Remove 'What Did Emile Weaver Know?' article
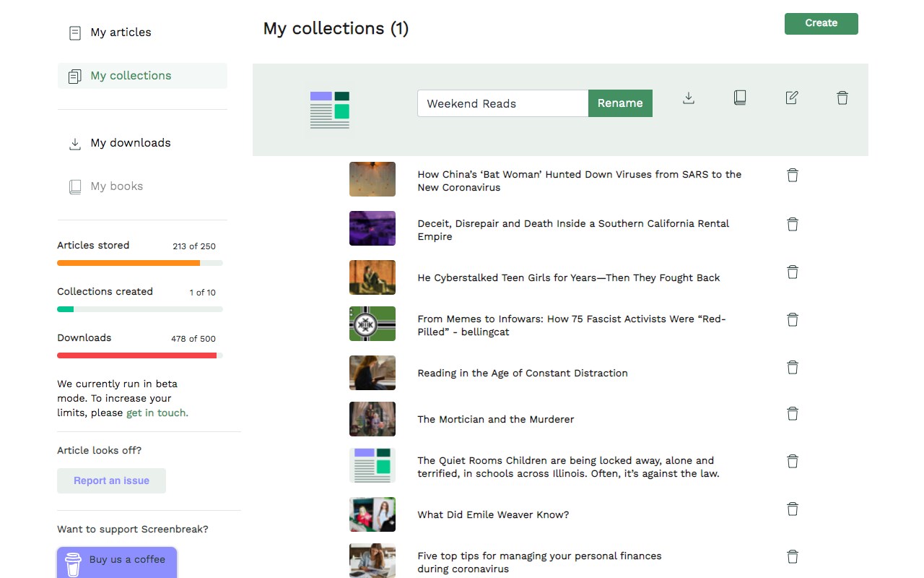The image size is (924, 578). [793, 509]
